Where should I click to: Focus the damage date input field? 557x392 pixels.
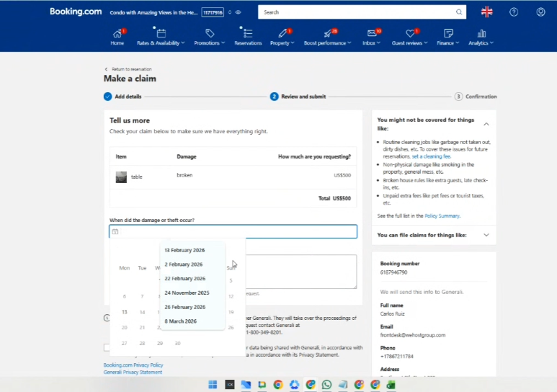point(233,231)
